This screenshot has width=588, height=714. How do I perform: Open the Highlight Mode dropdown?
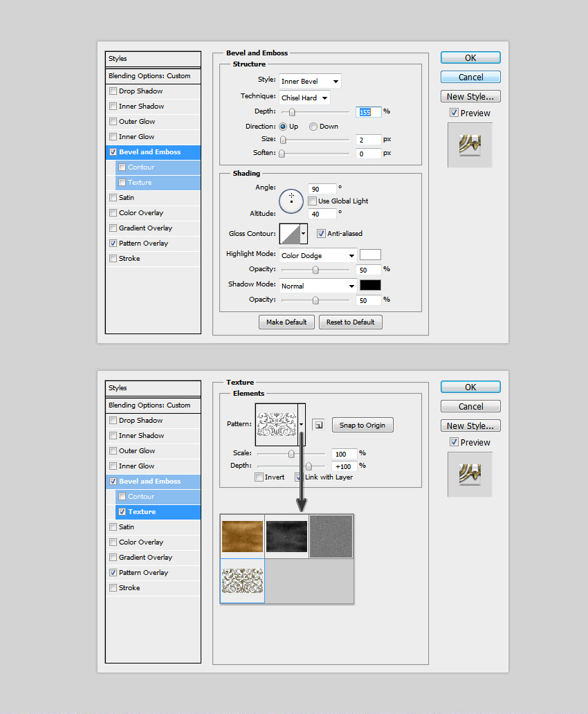(318, 255)
